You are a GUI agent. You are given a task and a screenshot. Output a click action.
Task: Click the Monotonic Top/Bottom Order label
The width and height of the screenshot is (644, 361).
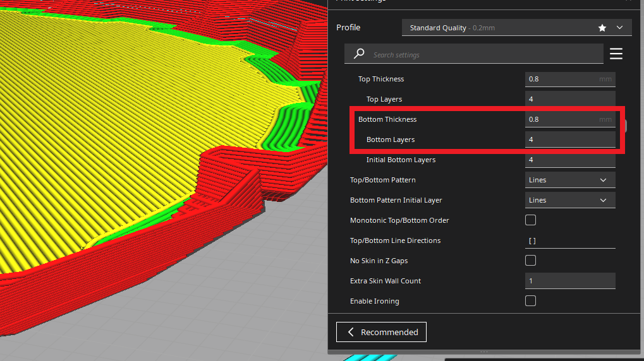(399, 220)
